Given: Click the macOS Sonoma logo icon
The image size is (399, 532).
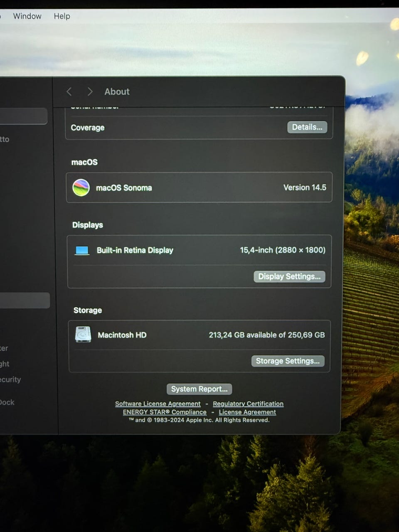Looking at the screenshot, I should click(x=81, y=187).
